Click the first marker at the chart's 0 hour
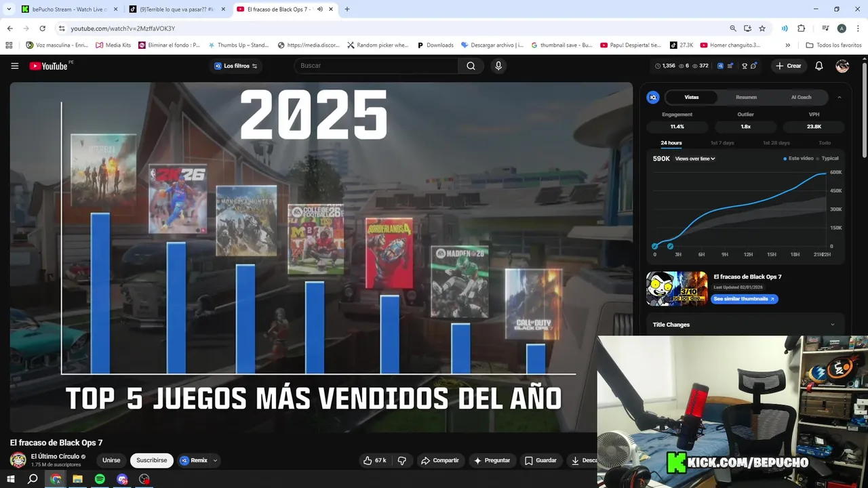The image size is (868, 488). [x=655, y=246]
